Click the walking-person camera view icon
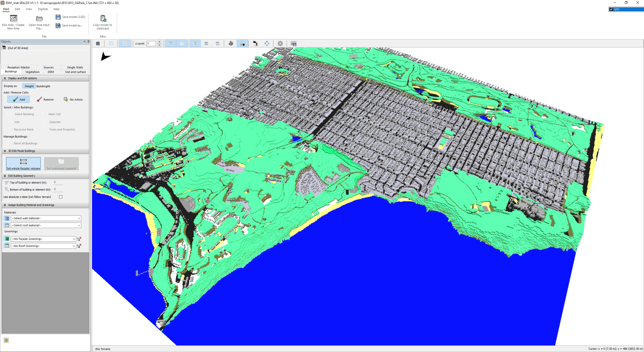Viewport: 644px width, 352px height. 255,43
